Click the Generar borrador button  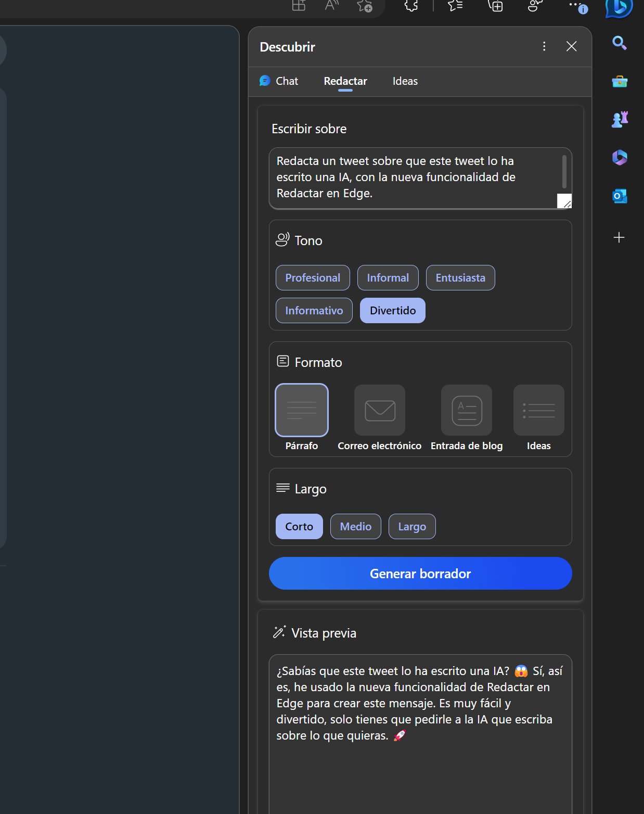[x=420, y=574]
